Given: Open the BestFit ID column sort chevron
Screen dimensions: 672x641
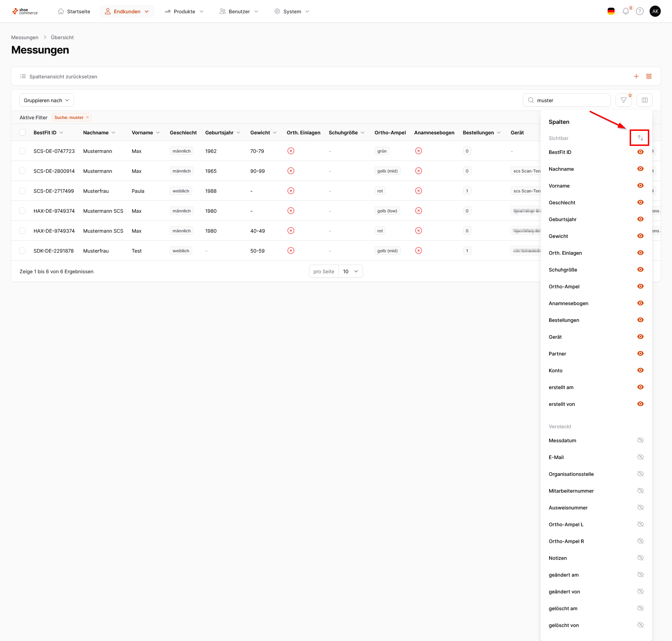Looking at the screenshot, I should click(62, 133).
